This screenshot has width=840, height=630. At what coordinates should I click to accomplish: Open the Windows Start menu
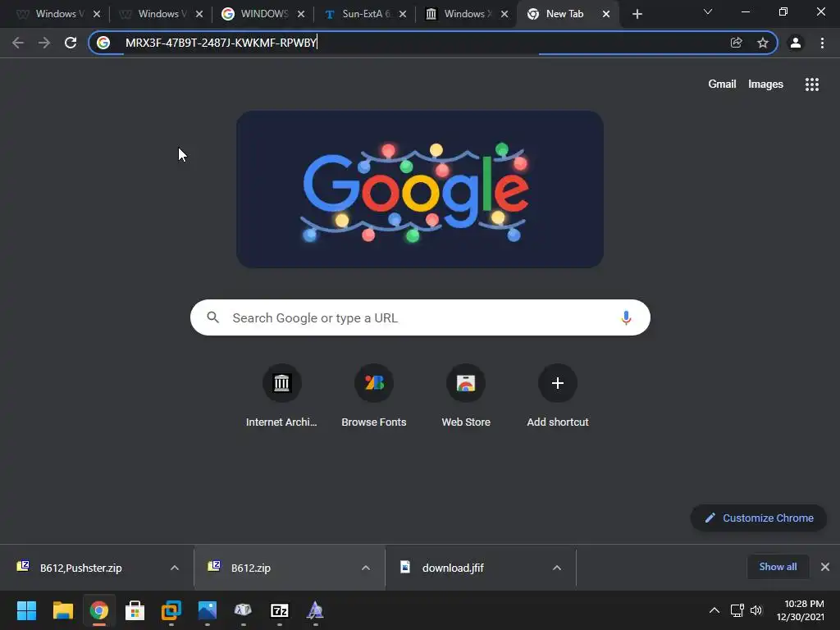coord(26,610)
